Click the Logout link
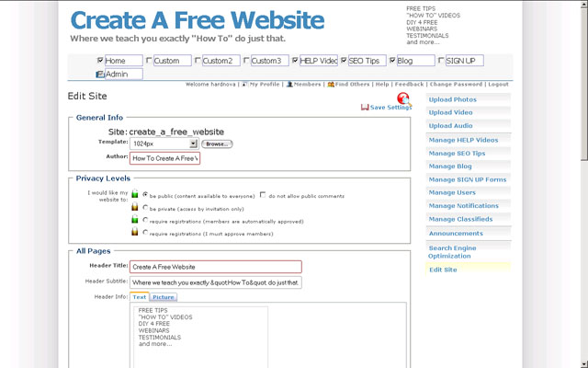 (x=498, y=84)
